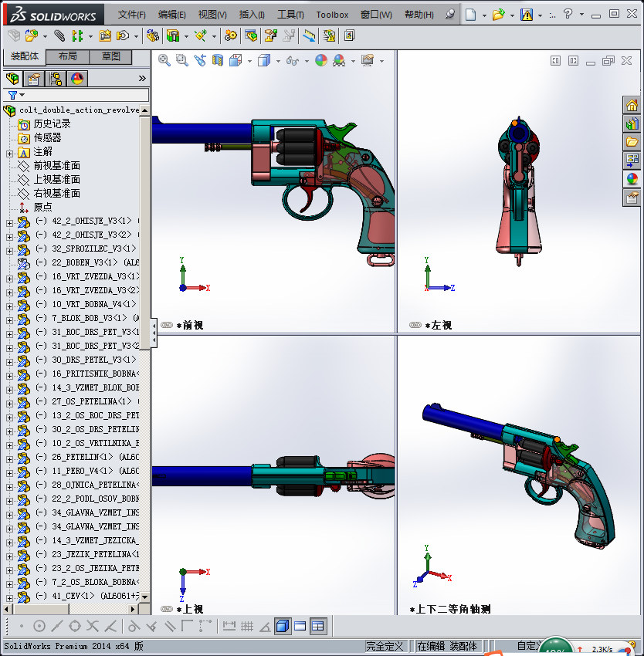Toggle the link views icon beside *左视

point(415,325)
